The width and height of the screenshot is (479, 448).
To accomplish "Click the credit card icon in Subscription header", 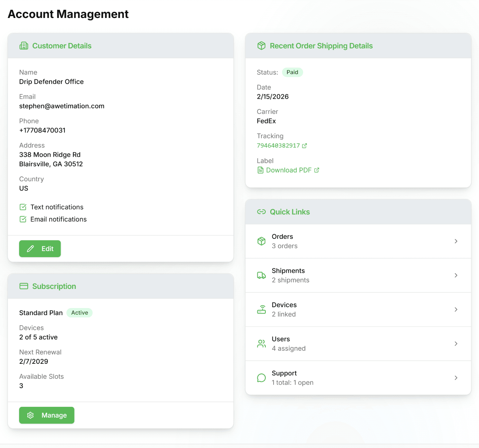I will 24,286.
